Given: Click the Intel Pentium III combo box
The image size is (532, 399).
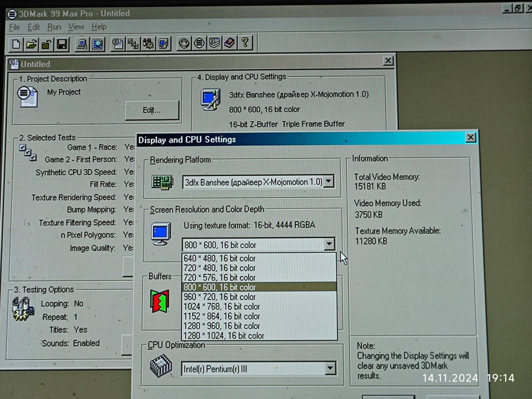Looking at the screenshot, I should [x=259, y=369].
